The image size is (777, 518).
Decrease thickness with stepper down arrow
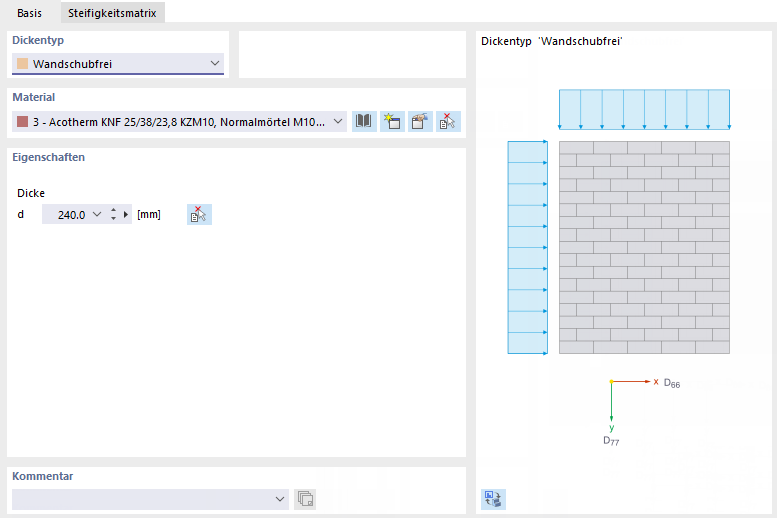click(113, 219)
